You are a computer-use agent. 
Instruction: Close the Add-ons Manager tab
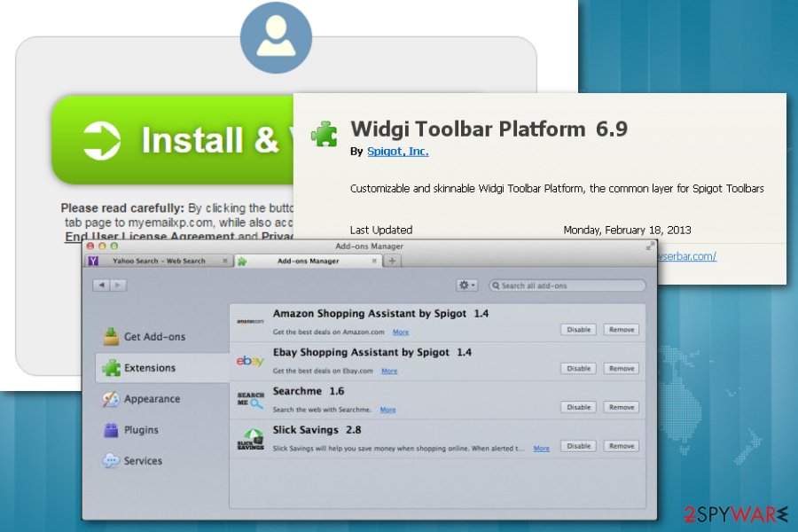[x=373, y=261]
